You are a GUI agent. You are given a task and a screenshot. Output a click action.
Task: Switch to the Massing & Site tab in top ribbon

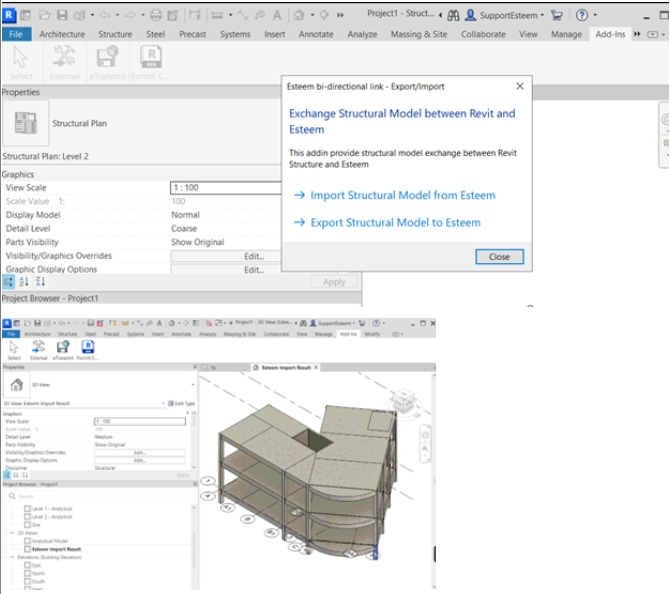coord(419,34)
